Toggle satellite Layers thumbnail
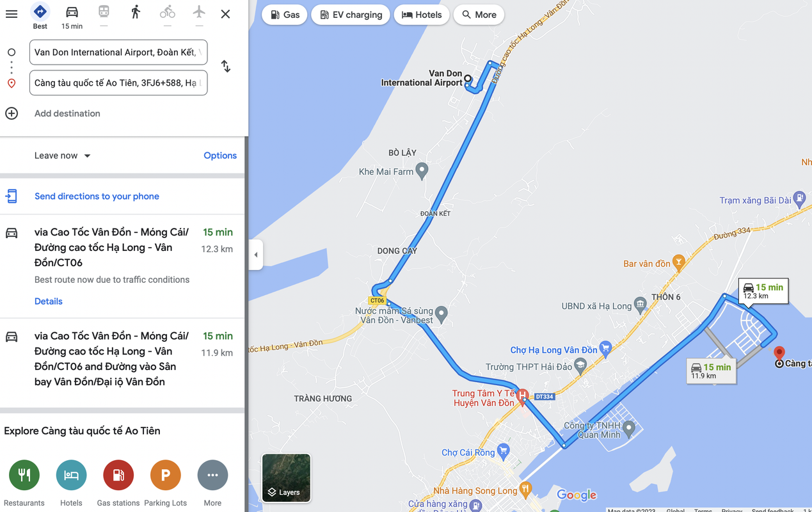The image size is (812, 512). pyautogui.click(x=287, y=477)
